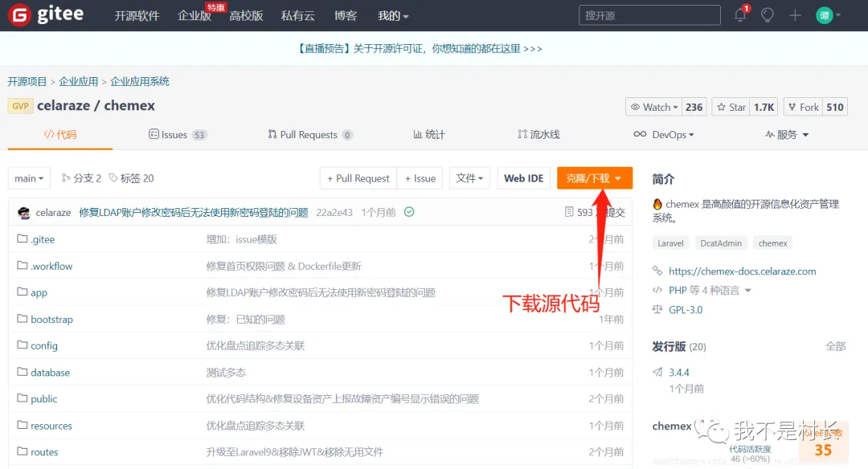The image size is (868, 469).
Task: Open the chemex-docs.celaraze.com link
Action: click(742, 271)
